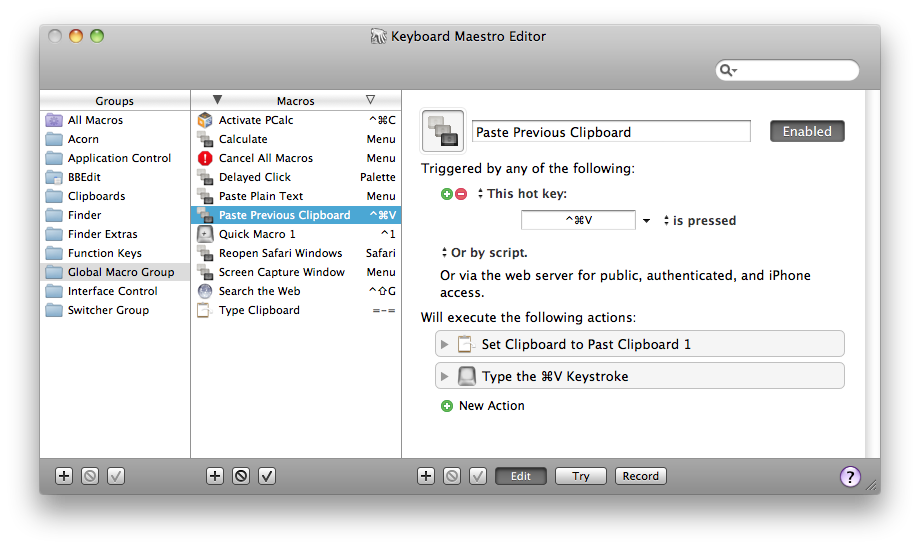
Task: Select the Function Keys group
Action: (114, 253)
